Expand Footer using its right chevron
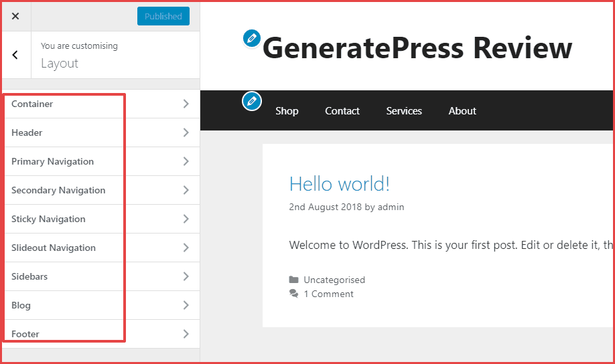The image size is (615, 364). (186, 334)
